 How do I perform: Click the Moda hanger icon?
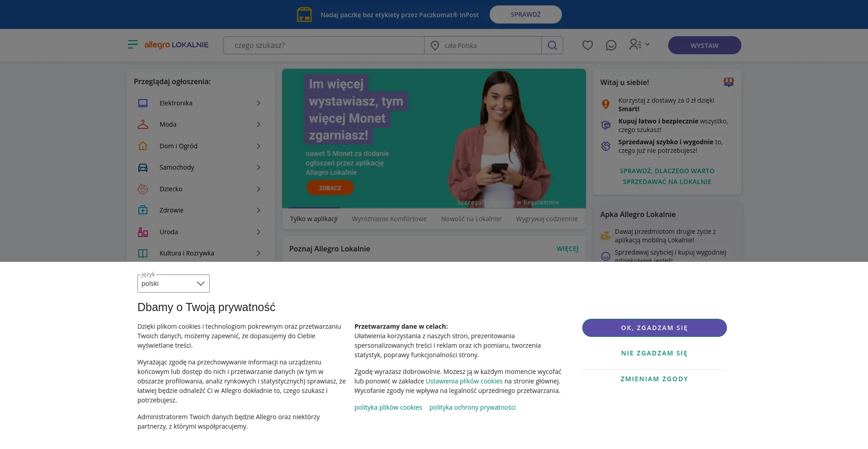click(x=143, y=124)
